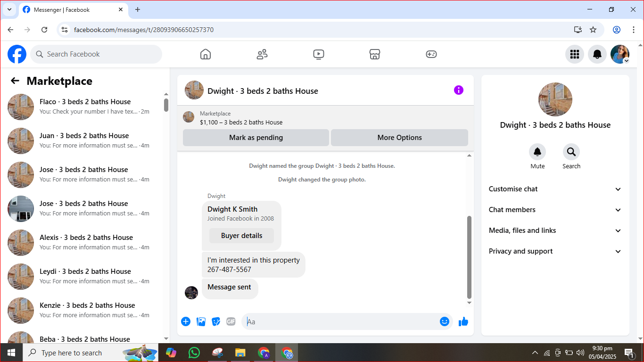Expand Privacy and support section
The height and width of the screenshot is (362, 644).
[x=555, y=251]
